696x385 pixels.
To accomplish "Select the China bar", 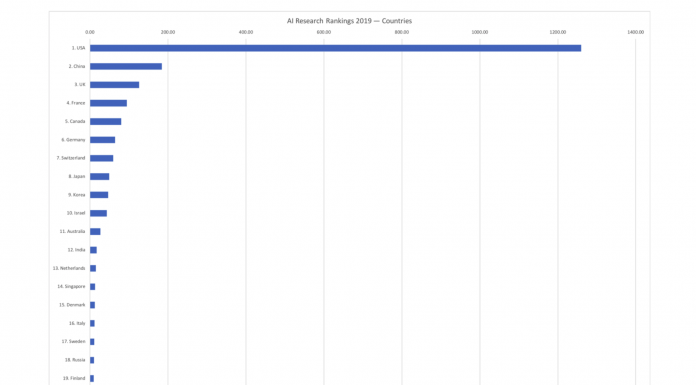I will (126, 67).
